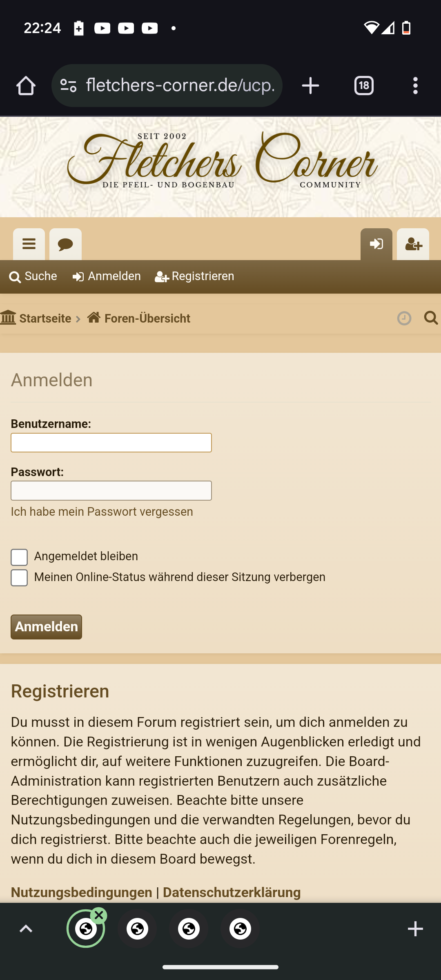Expand the bottom tab strip chevron
441x980 pixels.
[26, 929]
